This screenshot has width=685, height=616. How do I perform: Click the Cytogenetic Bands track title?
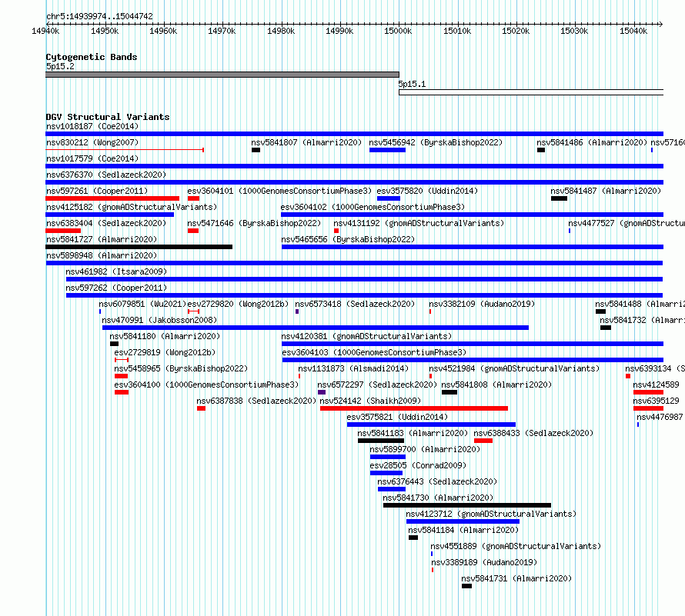pyautogui.click(x=92, y=57)
